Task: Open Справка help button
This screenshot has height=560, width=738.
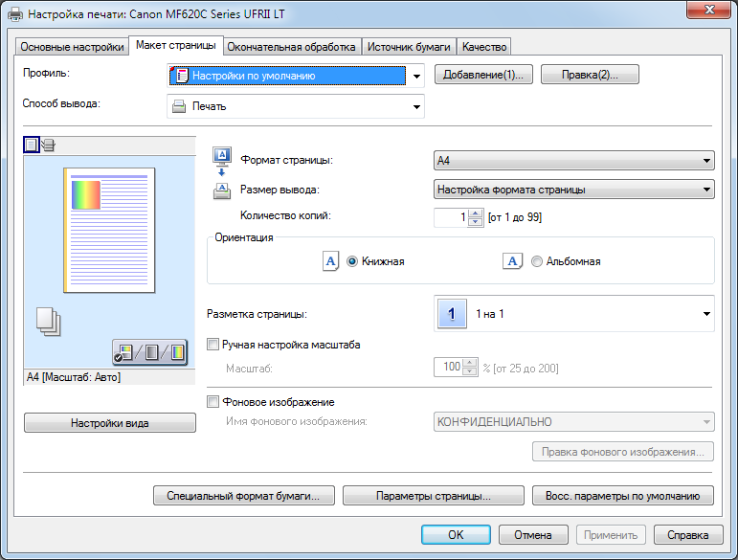Action: (x=688, y=534)
